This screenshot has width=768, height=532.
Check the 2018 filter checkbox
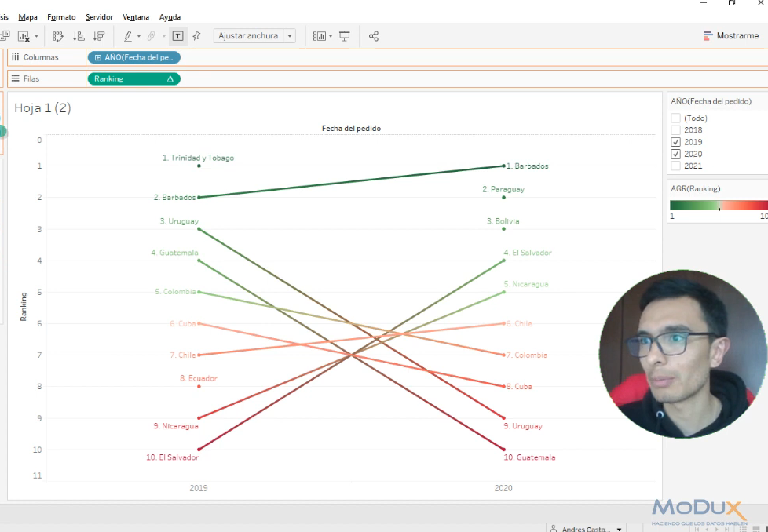(675, 129)
